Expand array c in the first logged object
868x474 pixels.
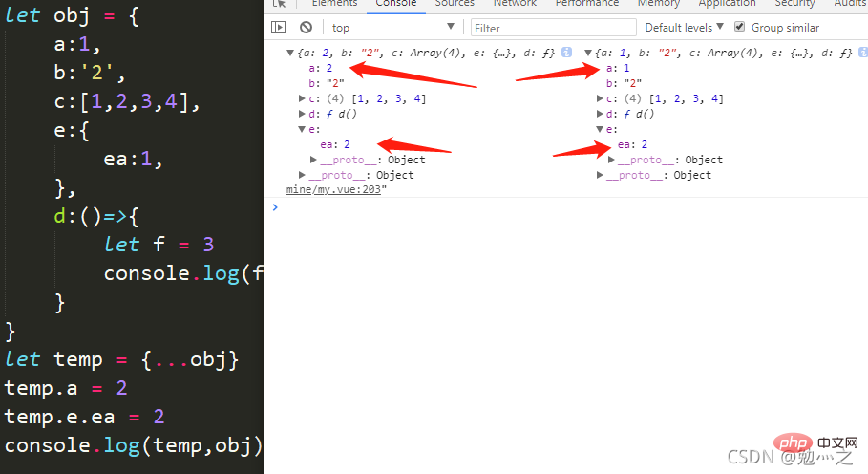302,98
